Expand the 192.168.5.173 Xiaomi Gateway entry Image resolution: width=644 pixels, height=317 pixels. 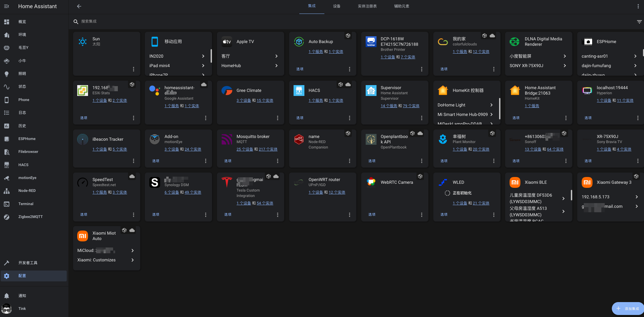click(610, 197)
